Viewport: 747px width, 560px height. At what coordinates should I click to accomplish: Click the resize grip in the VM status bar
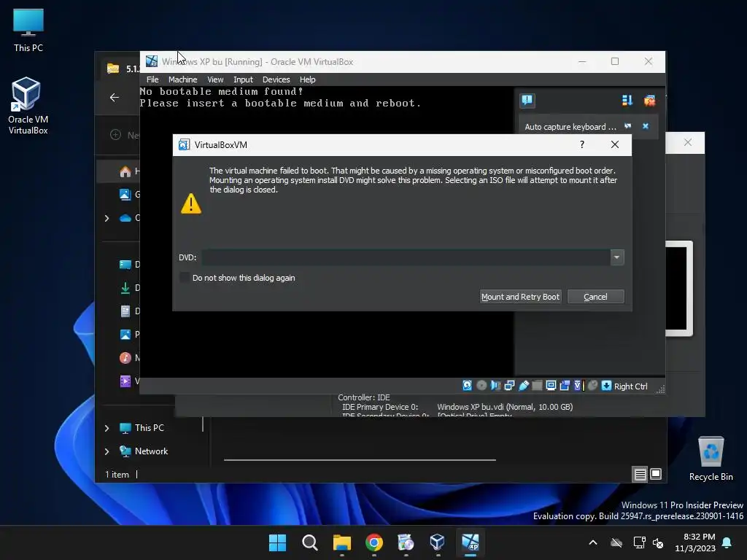660,389
